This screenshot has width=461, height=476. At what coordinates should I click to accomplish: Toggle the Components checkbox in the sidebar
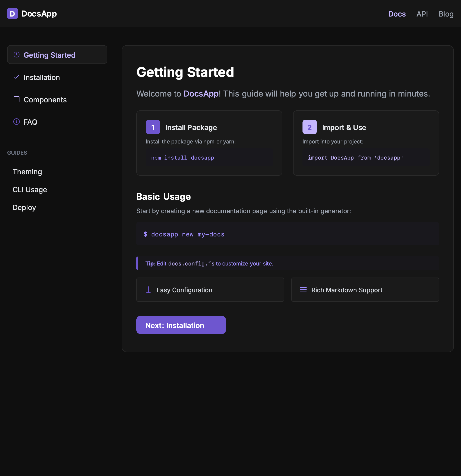pos(16,99)
